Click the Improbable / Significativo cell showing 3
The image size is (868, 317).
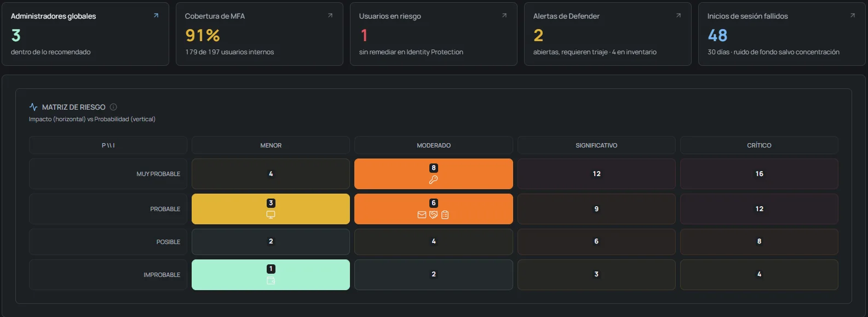click(596, 275)
